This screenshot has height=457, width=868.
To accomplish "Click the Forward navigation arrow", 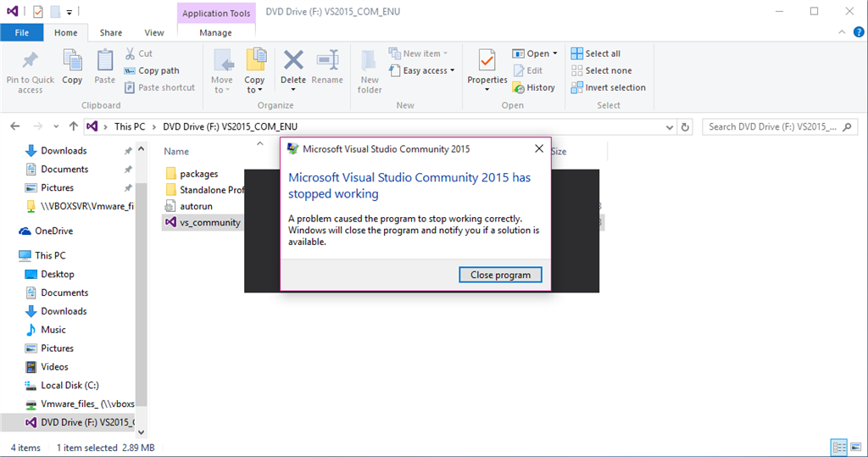I will click(x=37, y=127).
